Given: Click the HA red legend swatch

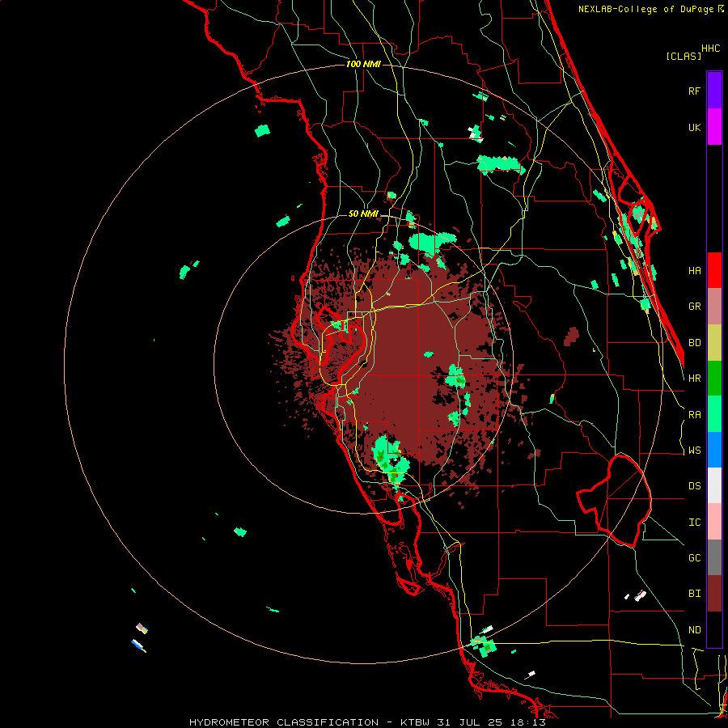Looking at the screenshot, I should [x=714, y=270].
